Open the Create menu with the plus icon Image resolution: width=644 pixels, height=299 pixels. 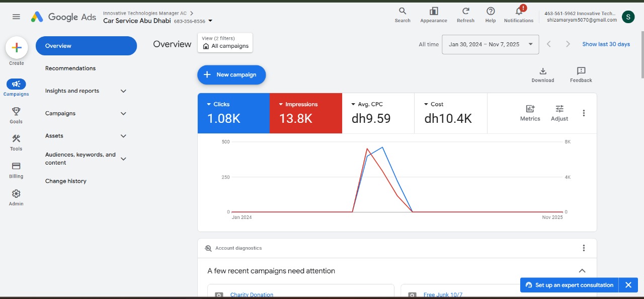(x=17, y=48)
